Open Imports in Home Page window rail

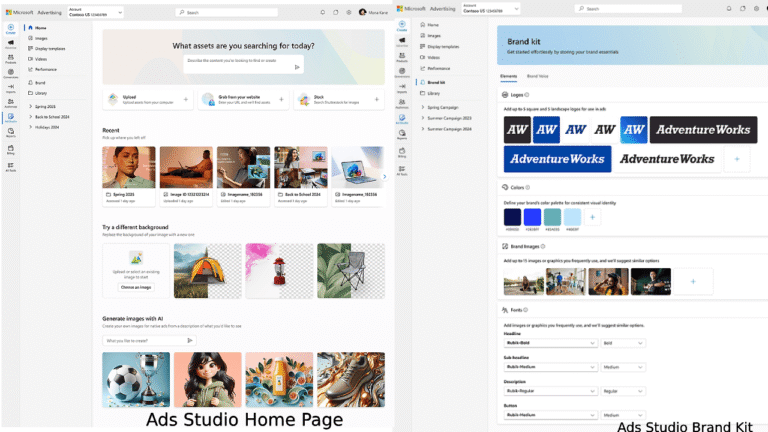[10, 89]
